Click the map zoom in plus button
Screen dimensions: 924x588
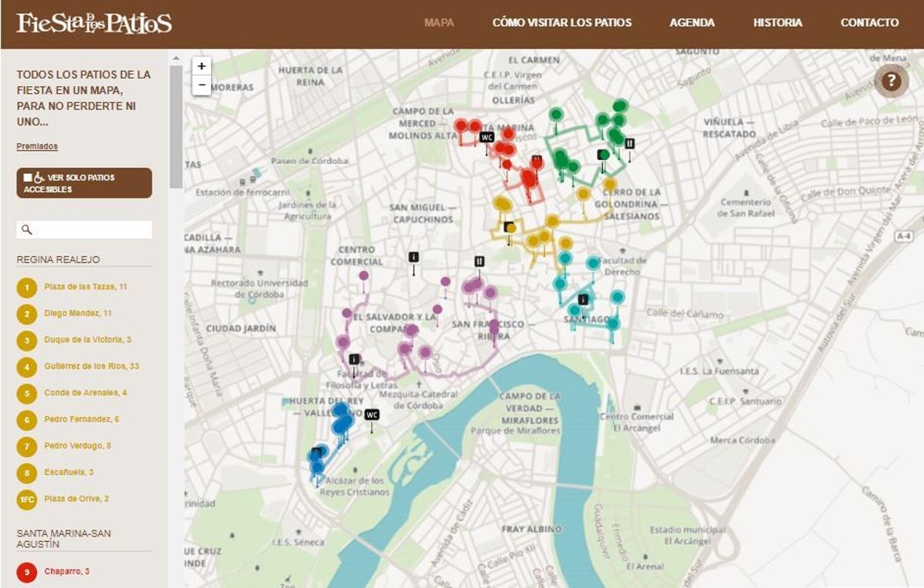(x=202, y=65)
